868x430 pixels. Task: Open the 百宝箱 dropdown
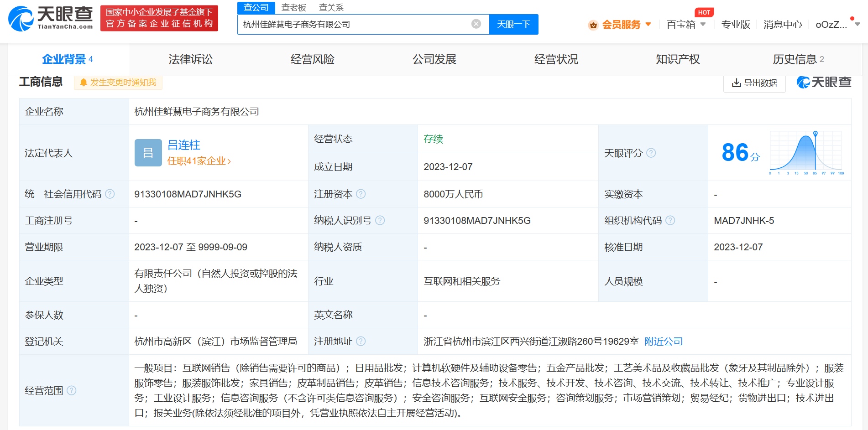(x=686, y=25)
